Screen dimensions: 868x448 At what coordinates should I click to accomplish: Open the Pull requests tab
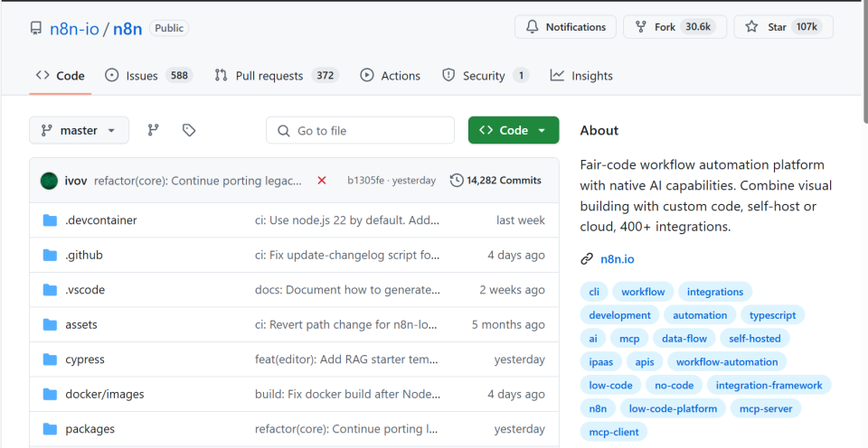277,76
